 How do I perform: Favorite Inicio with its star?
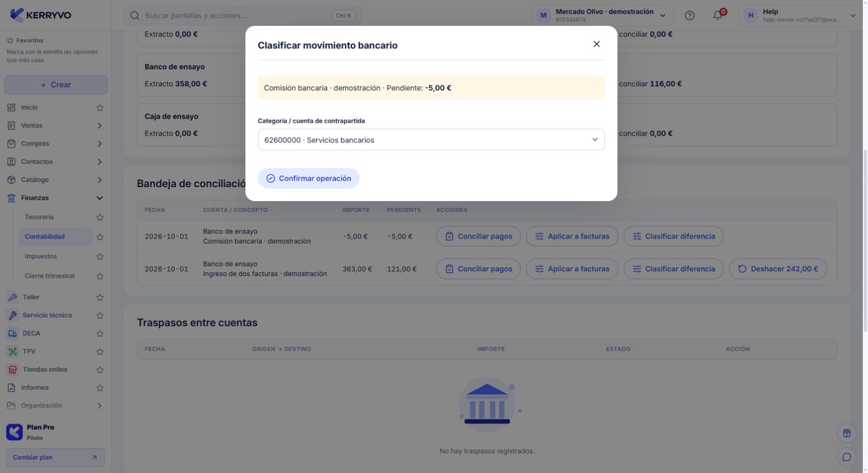point(100,108)
